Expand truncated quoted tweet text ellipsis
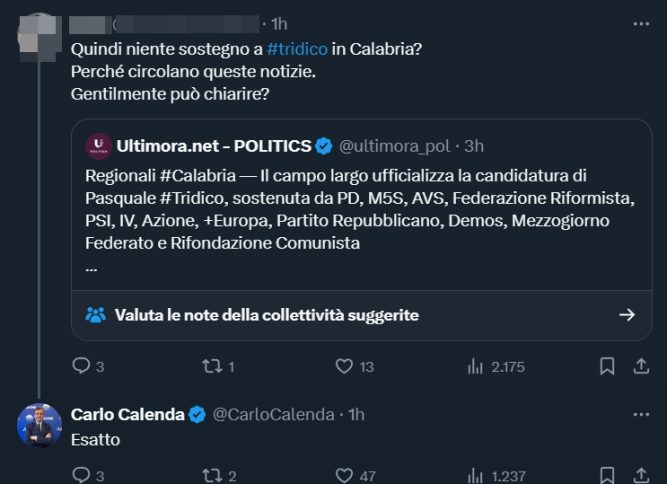667x484 pixels. click(92, 268)
